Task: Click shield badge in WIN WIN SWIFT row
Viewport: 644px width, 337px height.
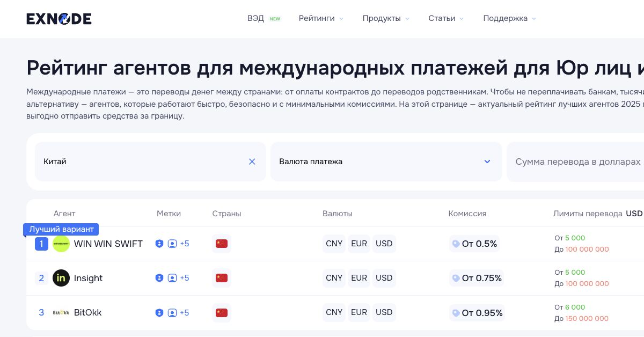Action: tap(159, 244)
